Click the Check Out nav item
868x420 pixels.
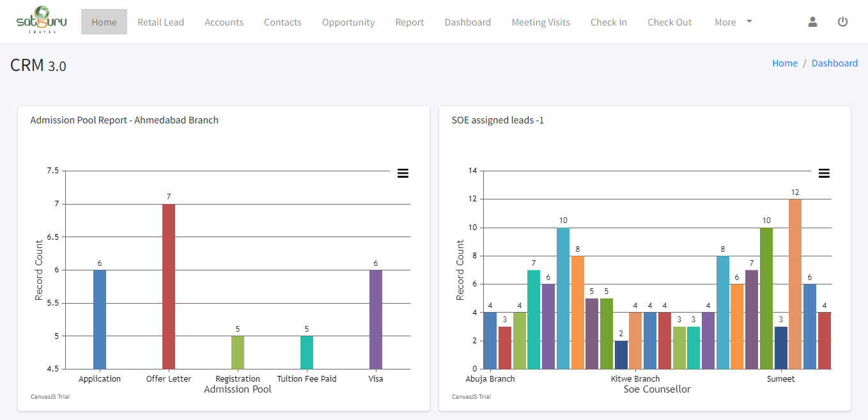point(669,22)
